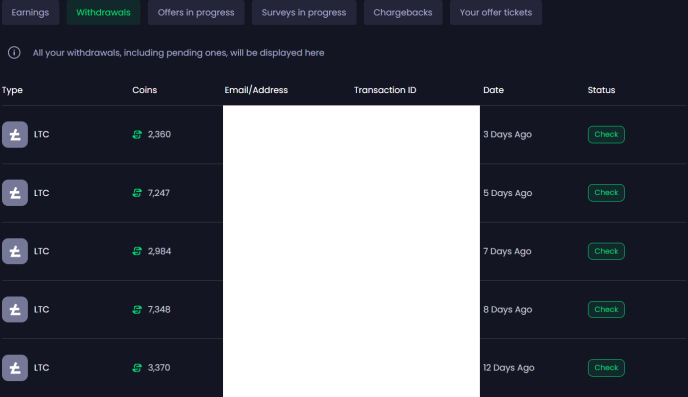Click the Type column header

(x=12, y=90)
